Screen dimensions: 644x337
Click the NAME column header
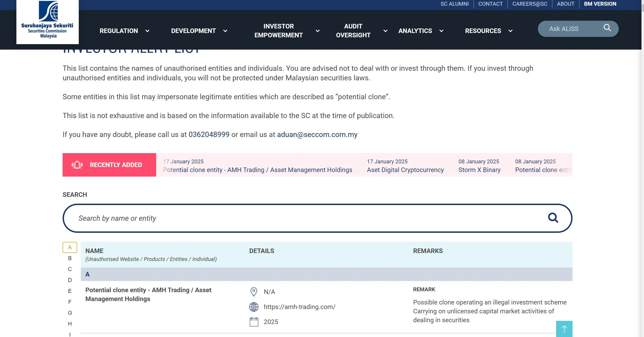pos(94,251)
